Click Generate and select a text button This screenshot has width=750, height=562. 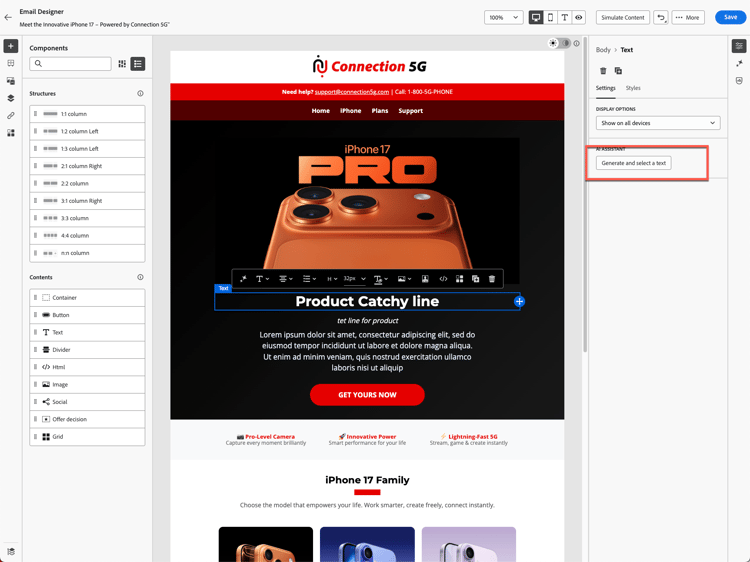pyautogui.click(x=633, y=163)
